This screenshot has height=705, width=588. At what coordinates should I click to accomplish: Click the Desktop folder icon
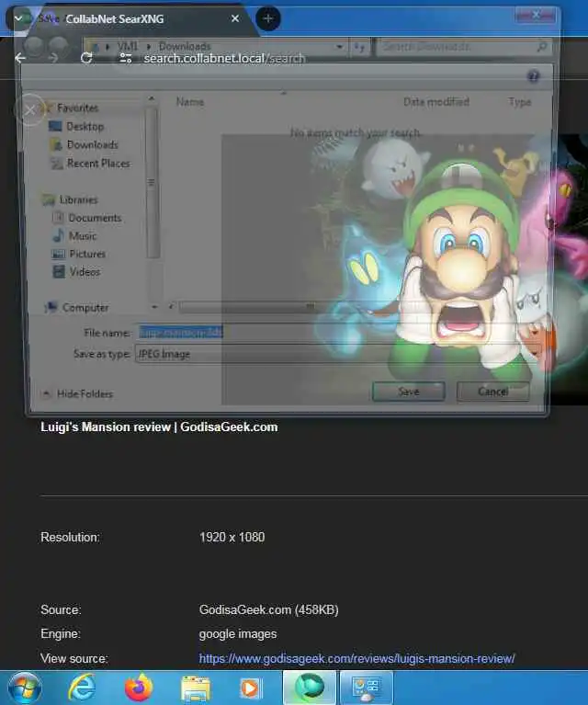point(55,126)
